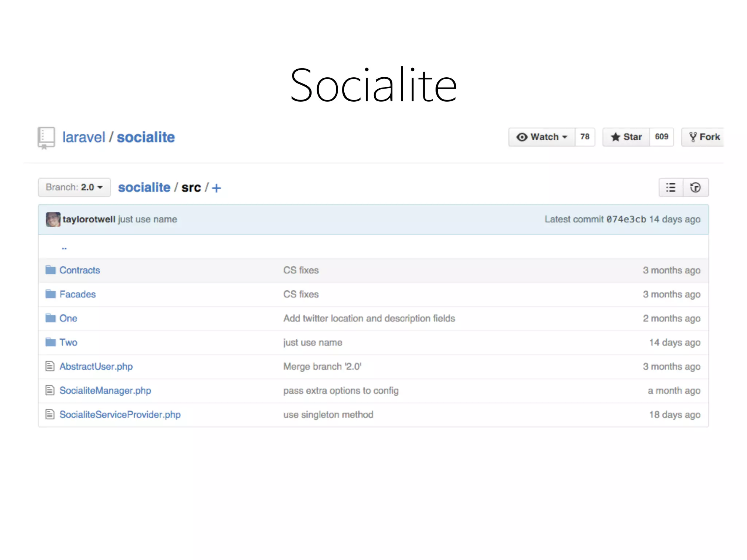Open taylorotwell author link
Viewport: 747px width, 560px height.
pyautogui.click(x=89, y=219)
